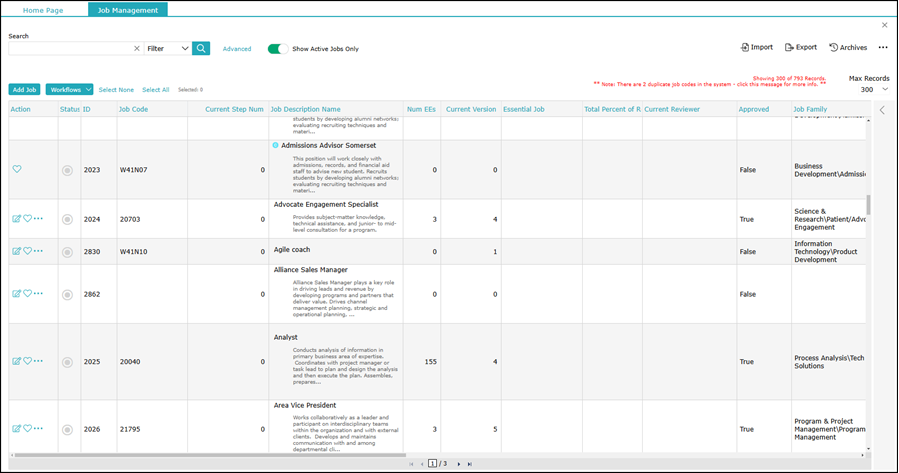Click the red duplicate job codes note

pos(710,84)
